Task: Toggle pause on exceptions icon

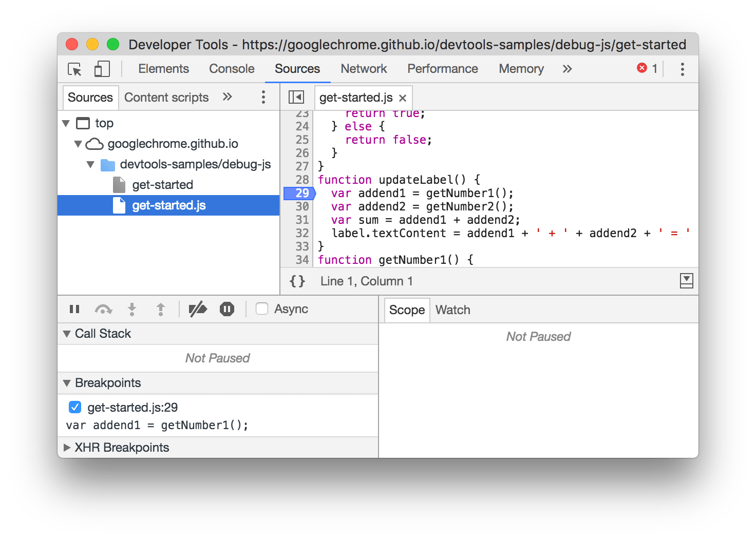Action: 226,309
